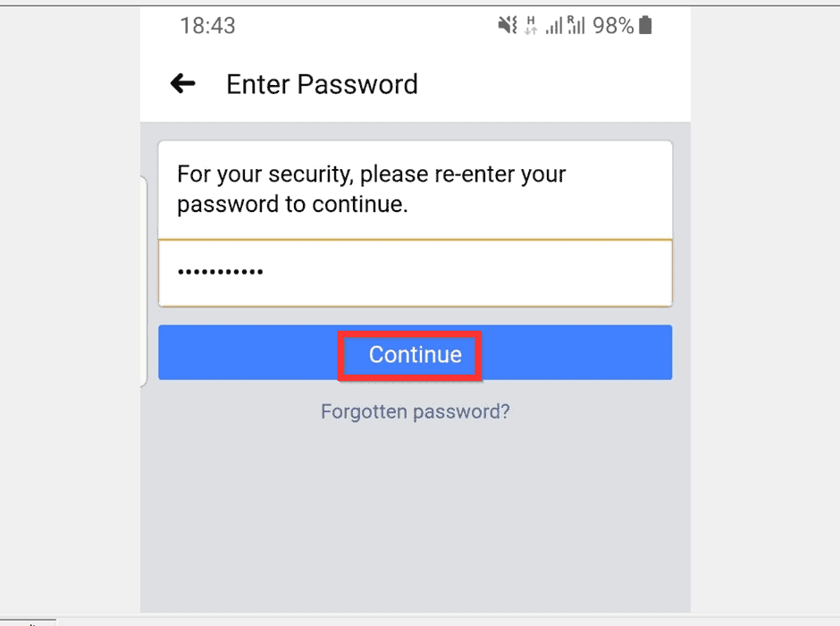The height and width of the screenshot is (626, 840).
Task: Tap the back arrow to go back
Action: click(182, 83)
